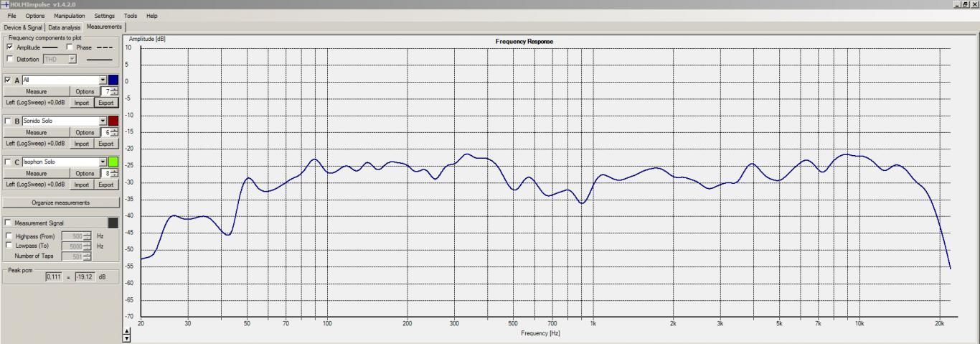Click the stepper showing 7 for A
The image size is (980, 344).
110,92
